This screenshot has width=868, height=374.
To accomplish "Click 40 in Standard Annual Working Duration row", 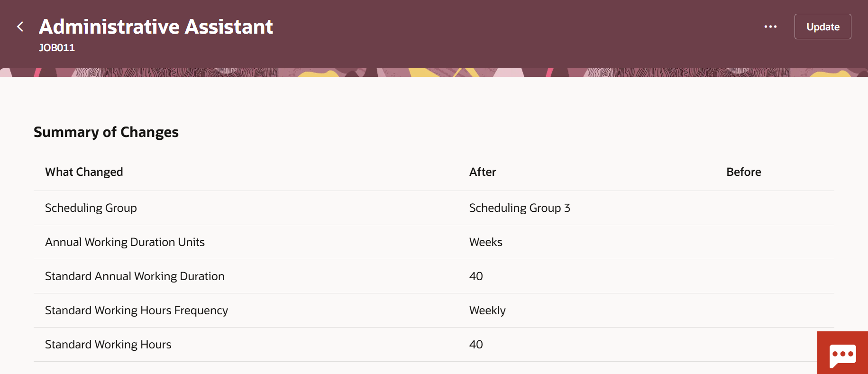I will point(476,276).
